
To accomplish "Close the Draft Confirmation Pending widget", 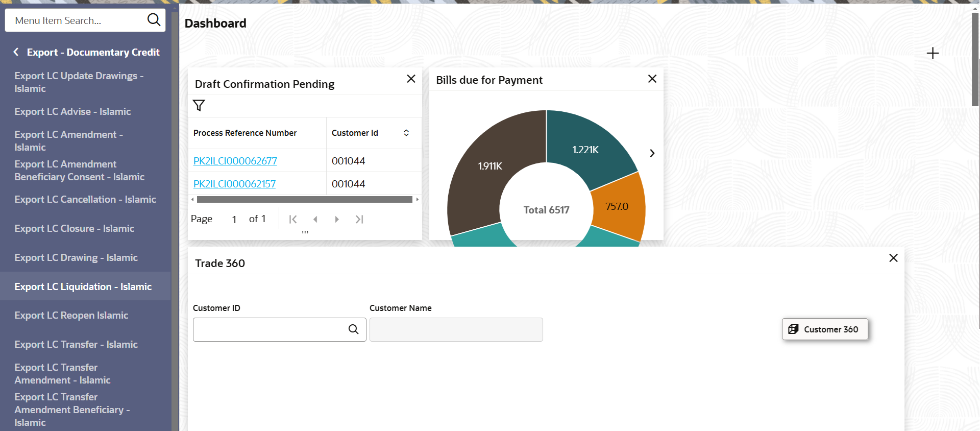I will point(411,79).
